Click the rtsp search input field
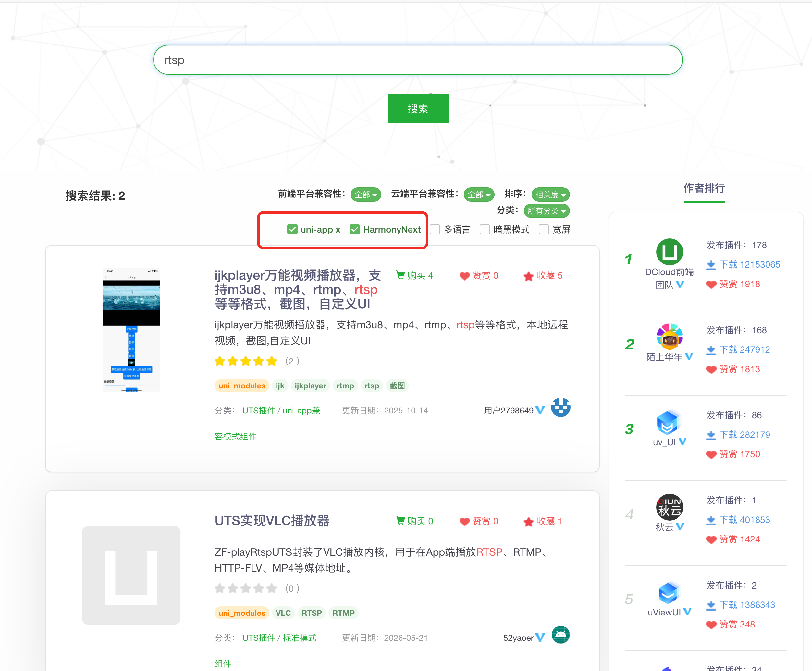The width and height of the screenshot is (812, 671). (418, 60)
